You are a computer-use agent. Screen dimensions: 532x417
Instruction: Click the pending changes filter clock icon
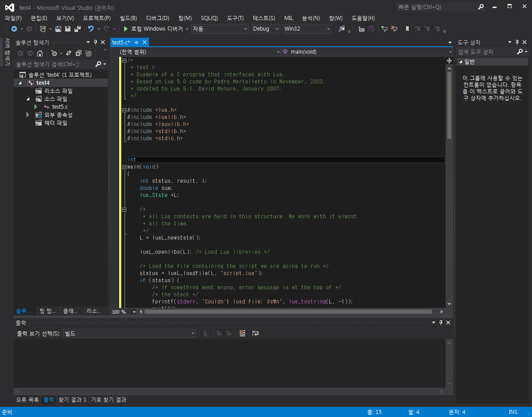54,53
